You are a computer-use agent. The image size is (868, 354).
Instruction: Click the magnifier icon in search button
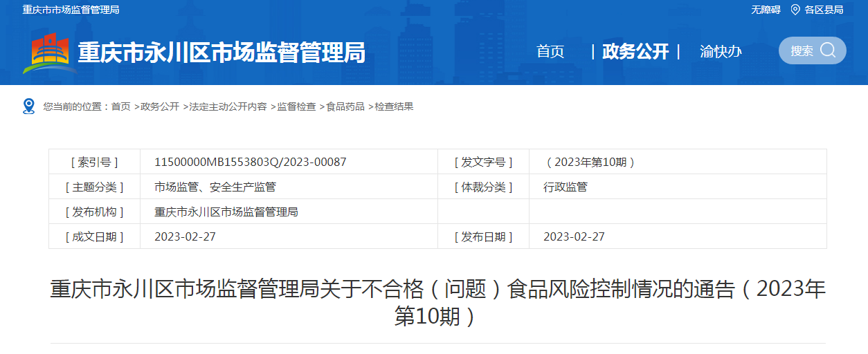point(828,50)
